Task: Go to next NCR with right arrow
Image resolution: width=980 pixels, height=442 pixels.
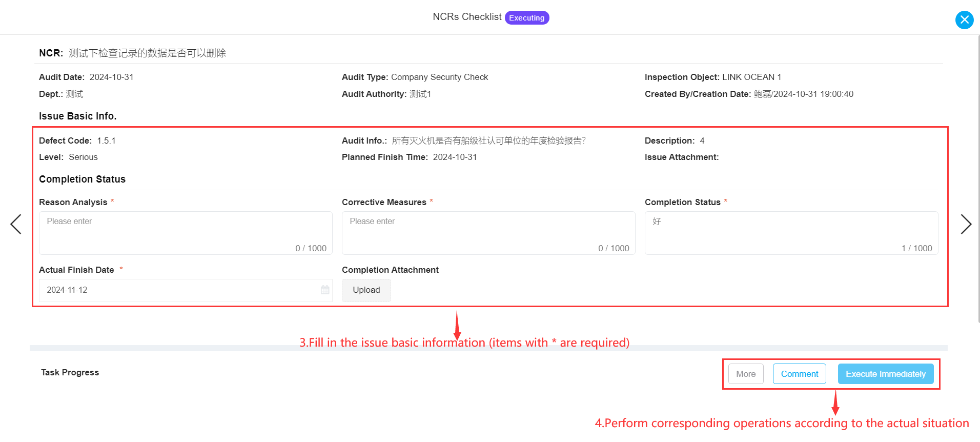Action: 966,224
